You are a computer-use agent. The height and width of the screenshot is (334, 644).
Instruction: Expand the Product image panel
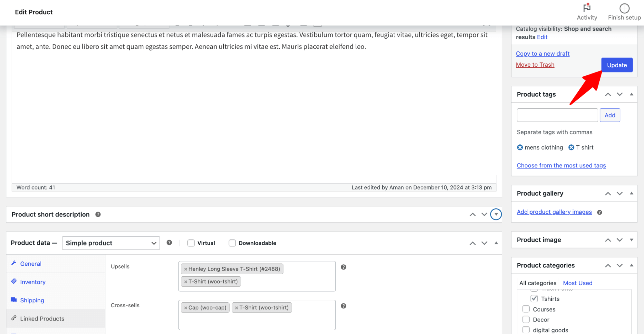pos(631,240)
